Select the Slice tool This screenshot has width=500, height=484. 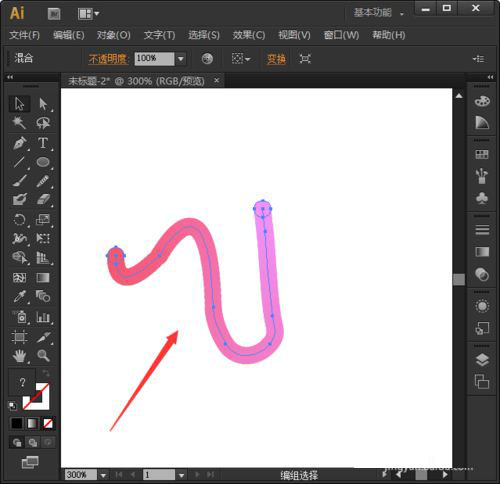[x=43, y=337]
